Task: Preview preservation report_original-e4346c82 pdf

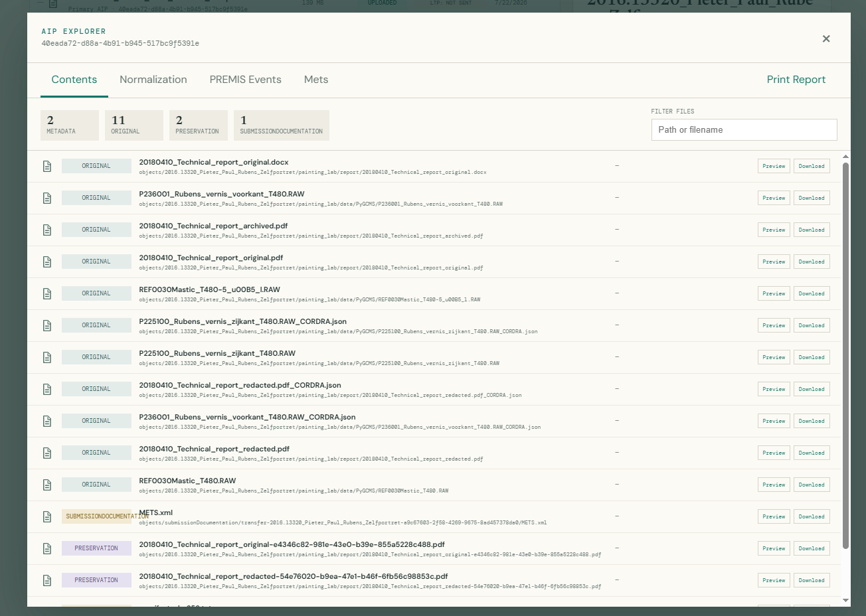Action: coord(774,548)
